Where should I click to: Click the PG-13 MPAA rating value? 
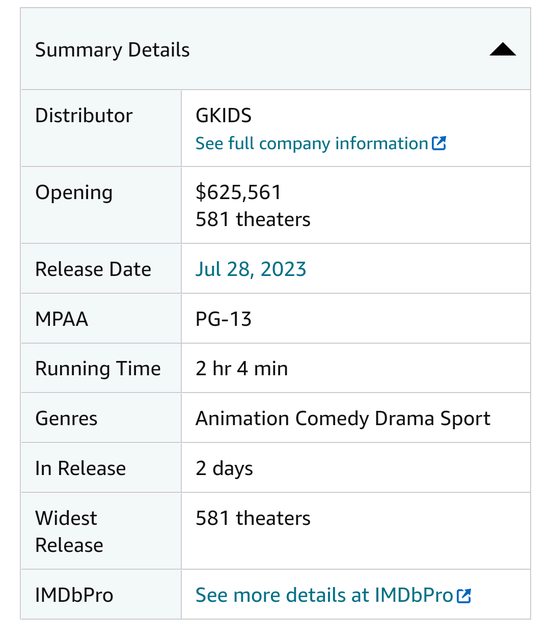pyautogui.click(x=223, y=319)
